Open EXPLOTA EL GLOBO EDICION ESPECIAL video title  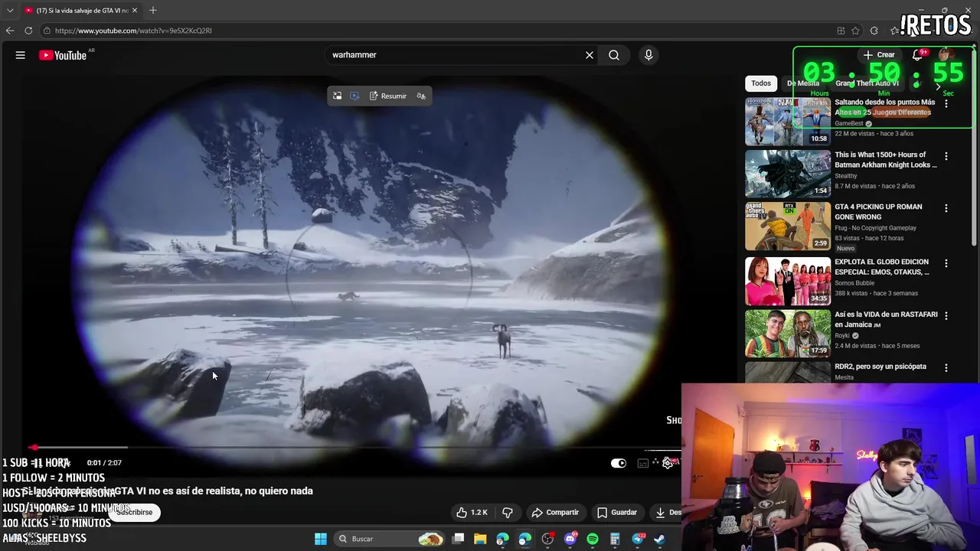click(882, 267)
